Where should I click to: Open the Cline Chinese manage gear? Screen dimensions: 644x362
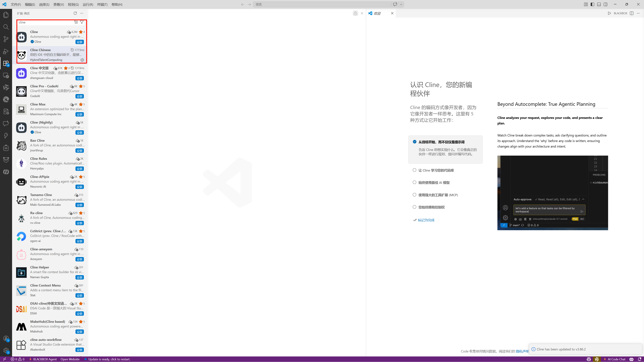[x=82, y=60]
